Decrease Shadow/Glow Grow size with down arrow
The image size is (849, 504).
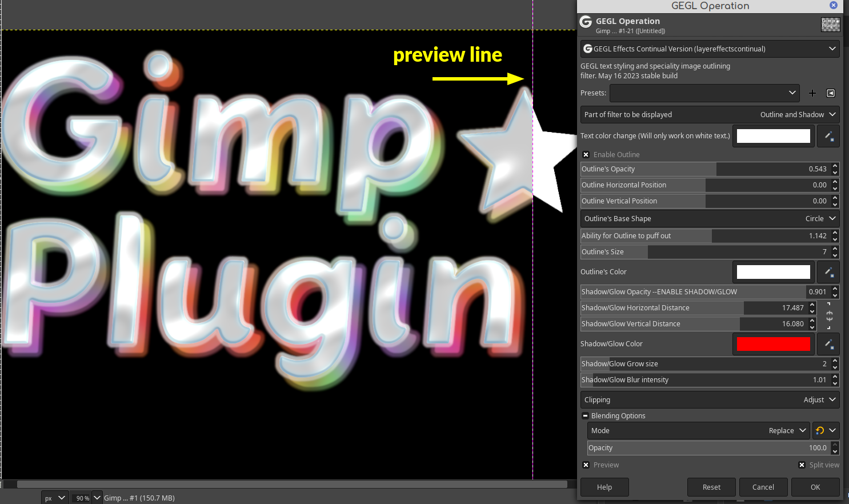click(x=835, y=367)
